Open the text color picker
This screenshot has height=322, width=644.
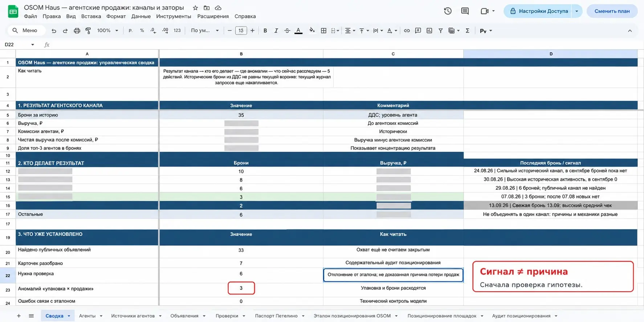coord(298,31)
